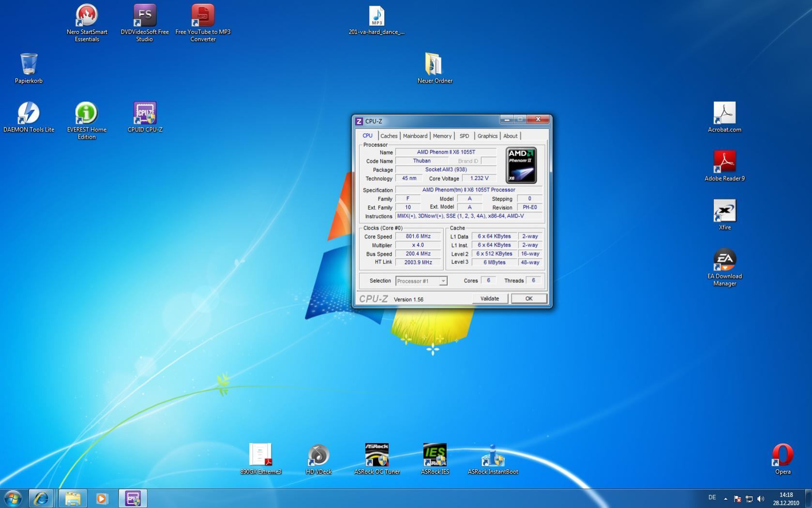Open the Mainboard tab
Image resolution: width=812 pixels, height=508 pixels.
415,136
